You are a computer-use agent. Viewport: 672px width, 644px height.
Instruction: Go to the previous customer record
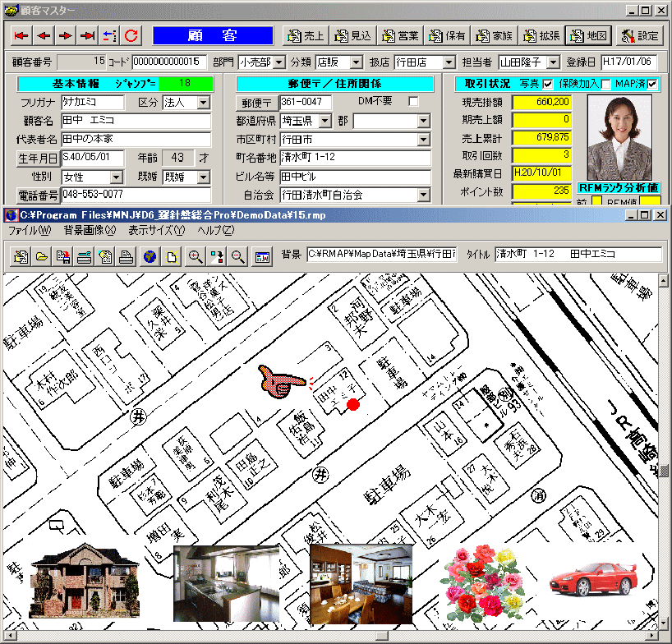(44, 35)
